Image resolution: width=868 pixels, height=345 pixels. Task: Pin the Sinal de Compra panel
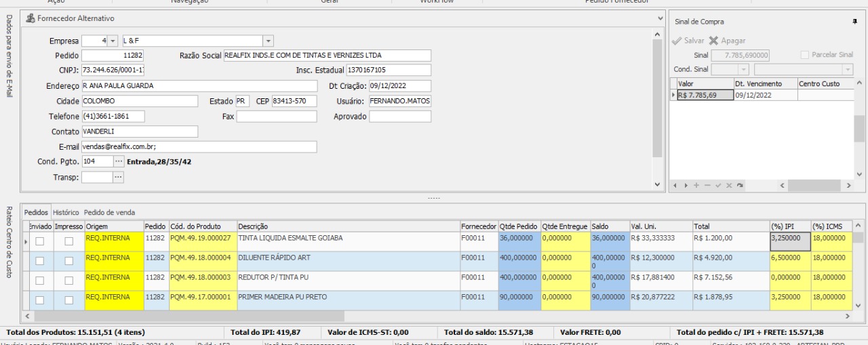coord(854,22)
